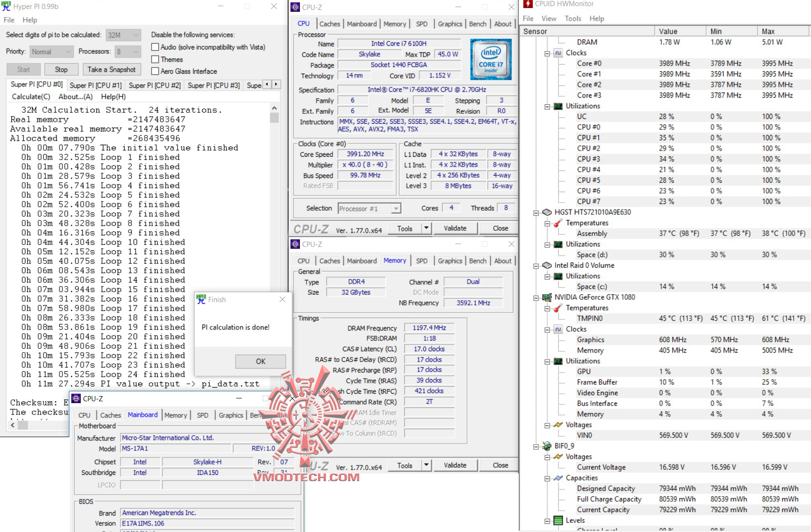811x532 pixels.
Task: Click the Clocks clock icon in HWMonitor
Action: click(x=558, y=53)
